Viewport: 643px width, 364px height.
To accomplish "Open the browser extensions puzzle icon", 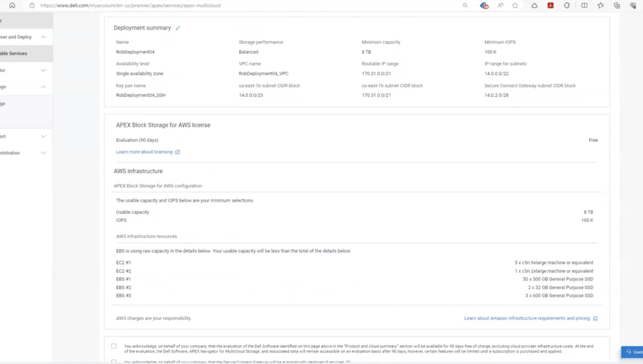I will tap(567, 5).
